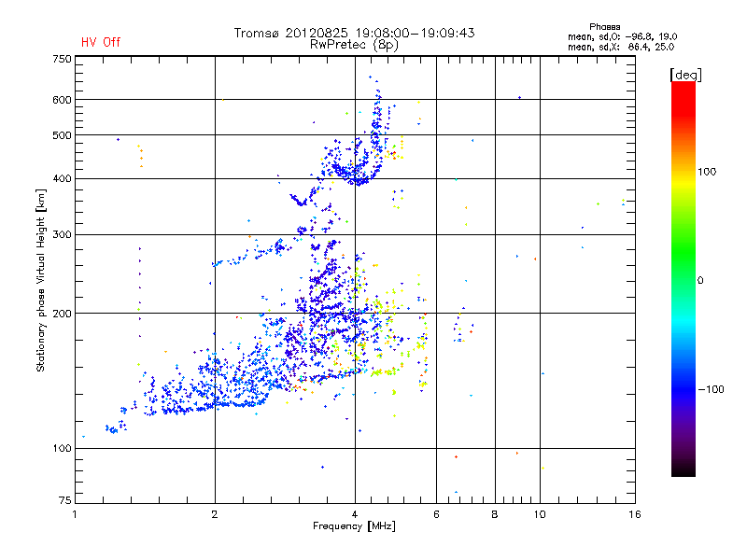Click the "[deg]" colorbar label
Viewport: 747px width, 560px height.
coord(685,75)
